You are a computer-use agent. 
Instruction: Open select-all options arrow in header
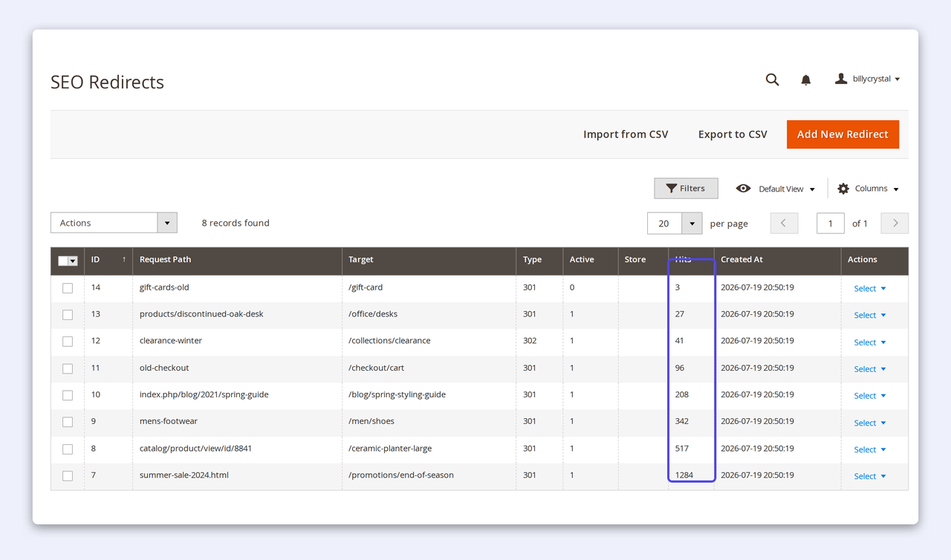pos(73,261)
